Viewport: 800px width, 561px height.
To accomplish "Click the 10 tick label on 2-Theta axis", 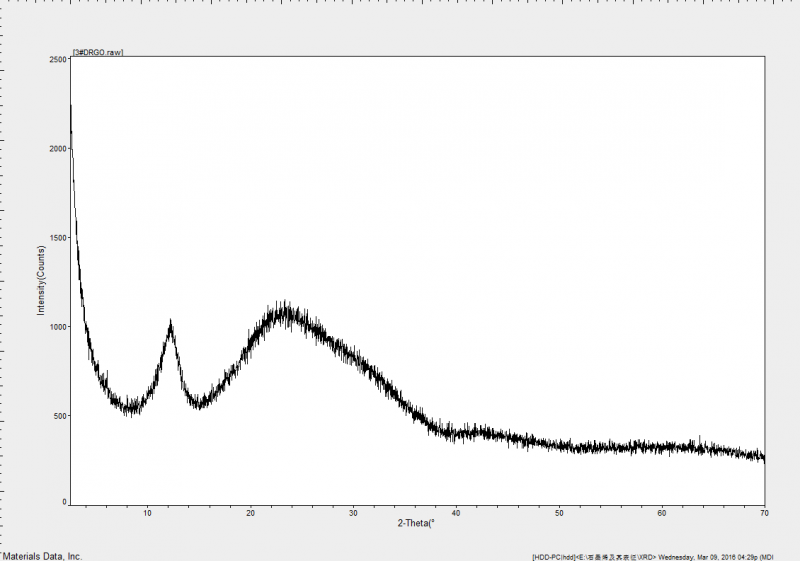I will point(147,513).
